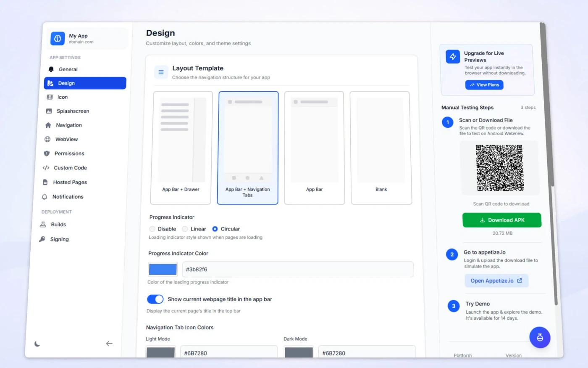Choose the App Bar + Drawer template

181,148
